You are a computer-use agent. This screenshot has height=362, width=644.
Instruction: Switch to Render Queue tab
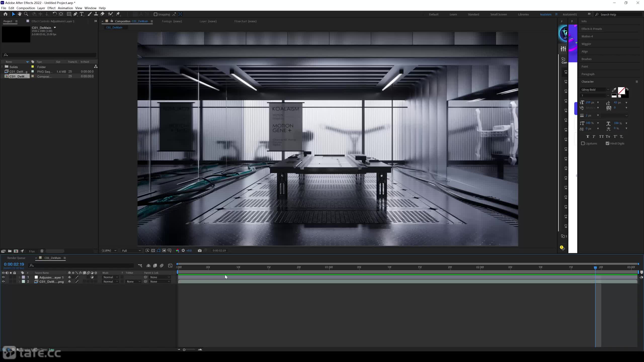(x=16, y=258)
